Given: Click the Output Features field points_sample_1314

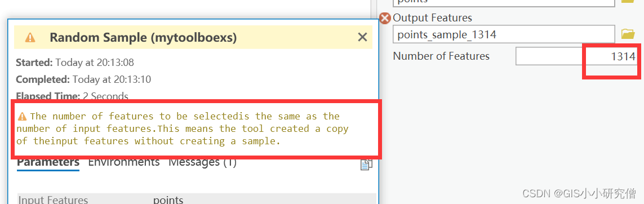Looking at the screenshot, I should click(x=504, y=34).
